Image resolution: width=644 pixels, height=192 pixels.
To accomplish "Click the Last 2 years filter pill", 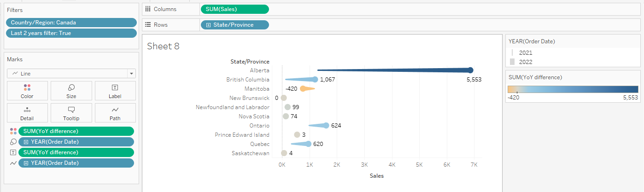I will (71, 33).
